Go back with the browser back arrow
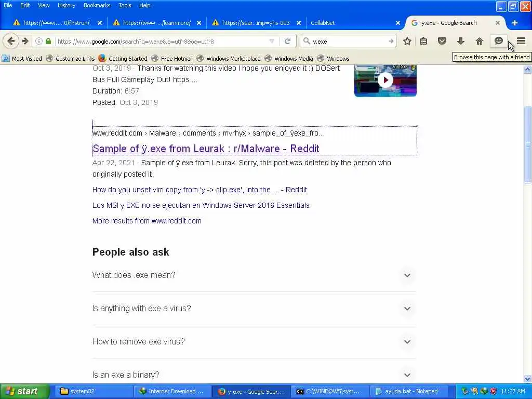This screenshot has height=399, width=532. tap(11, 42)
